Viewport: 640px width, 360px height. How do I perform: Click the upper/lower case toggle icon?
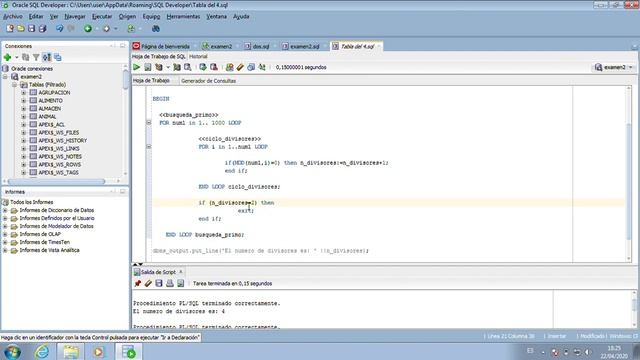point(262,67)
